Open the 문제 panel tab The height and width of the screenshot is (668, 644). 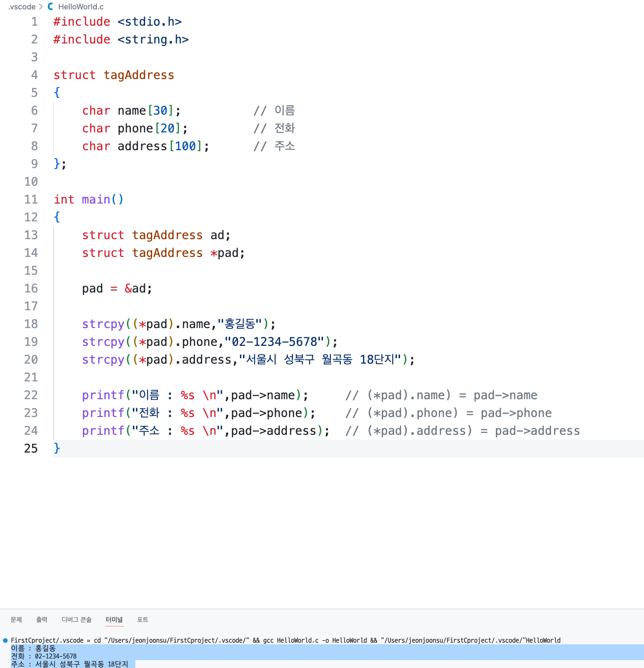point(16,620)
